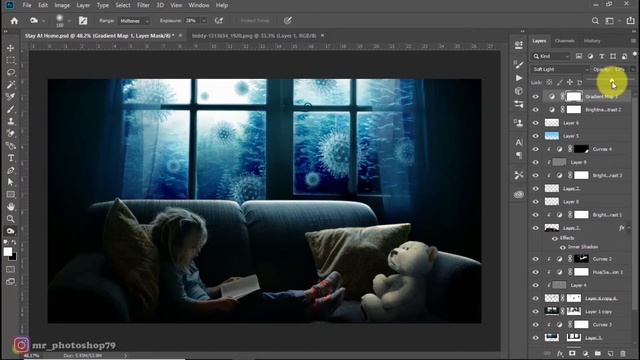Open the workspace switcher icon
This screenshot has height=360, width=640.
[x=609, y=20]
